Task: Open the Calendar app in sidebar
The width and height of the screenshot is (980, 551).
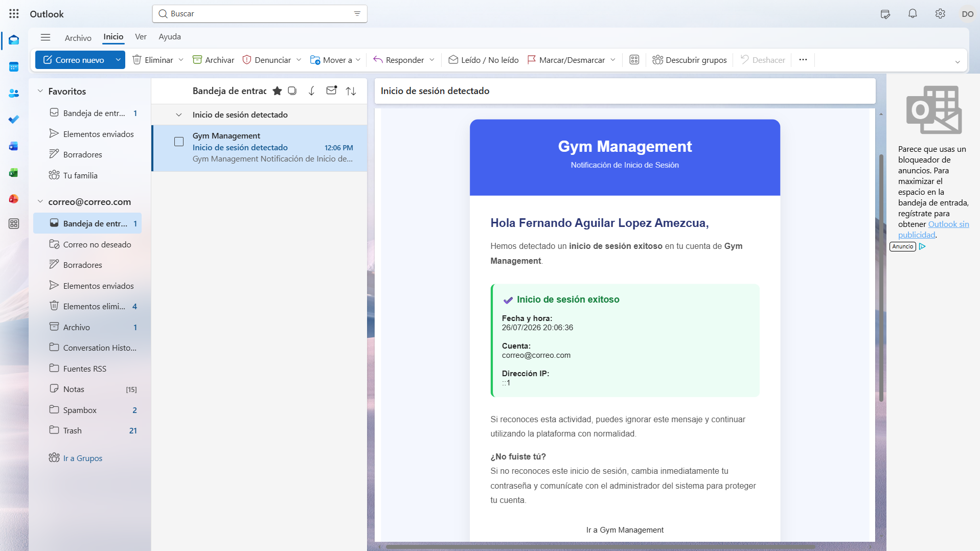Action: pos(14,66)
